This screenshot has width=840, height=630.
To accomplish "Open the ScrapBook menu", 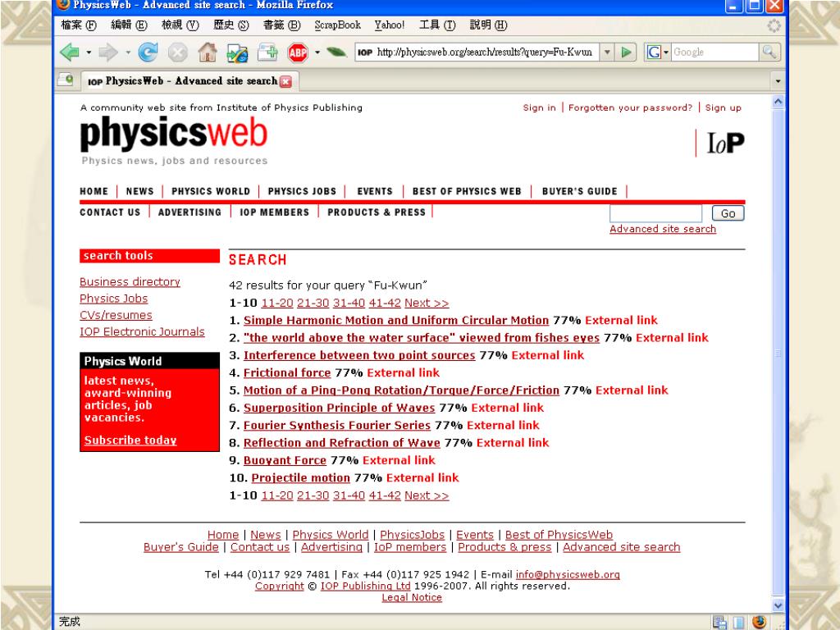I will [x=337, y=25].
